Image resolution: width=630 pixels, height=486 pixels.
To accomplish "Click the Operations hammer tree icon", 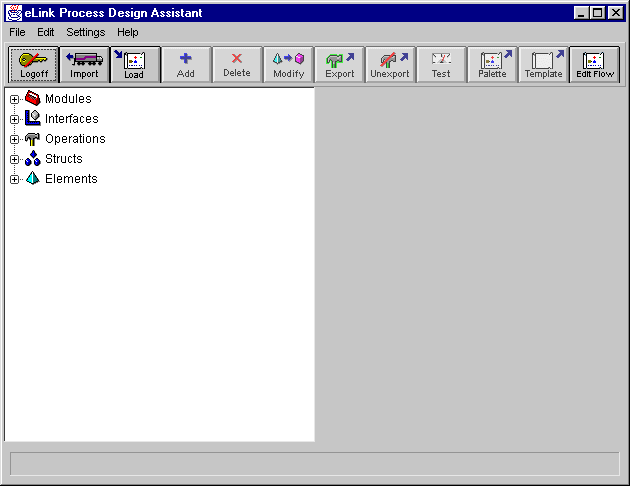I will pyautogui.click(x=33, y=139).
